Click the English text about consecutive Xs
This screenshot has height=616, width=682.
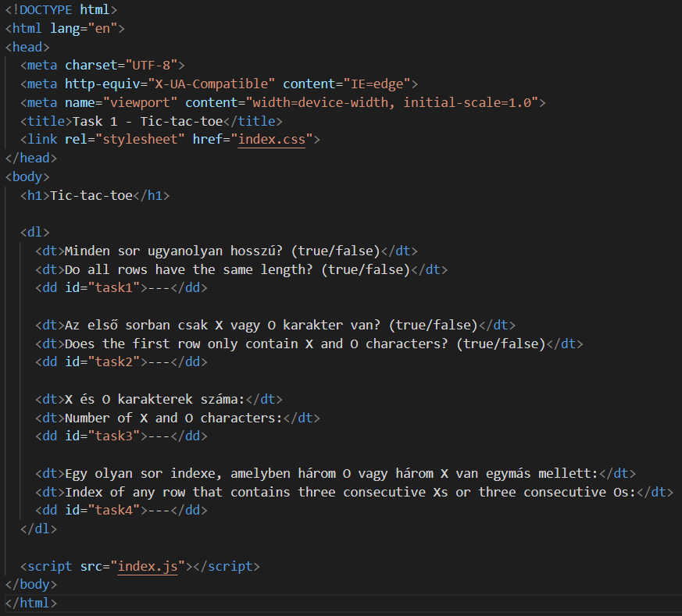pyautogui.click(x=352, y=492)
